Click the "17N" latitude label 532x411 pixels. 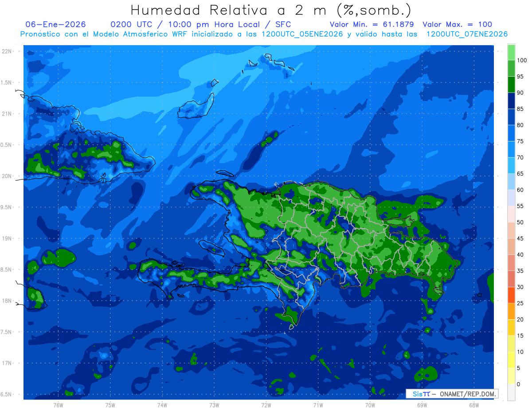click(6, 363)
